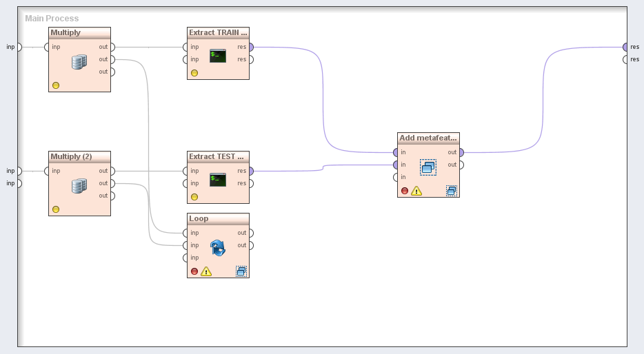Click the yellow status light on Multiply
Viewport: 644px width, 354px height.
point(56,85)
